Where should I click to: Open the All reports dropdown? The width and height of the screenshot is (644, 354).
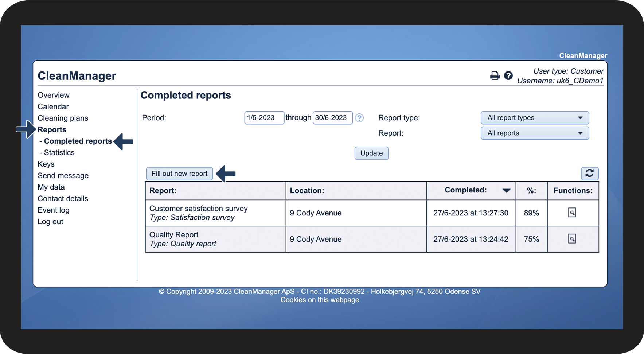pos(535,133)
